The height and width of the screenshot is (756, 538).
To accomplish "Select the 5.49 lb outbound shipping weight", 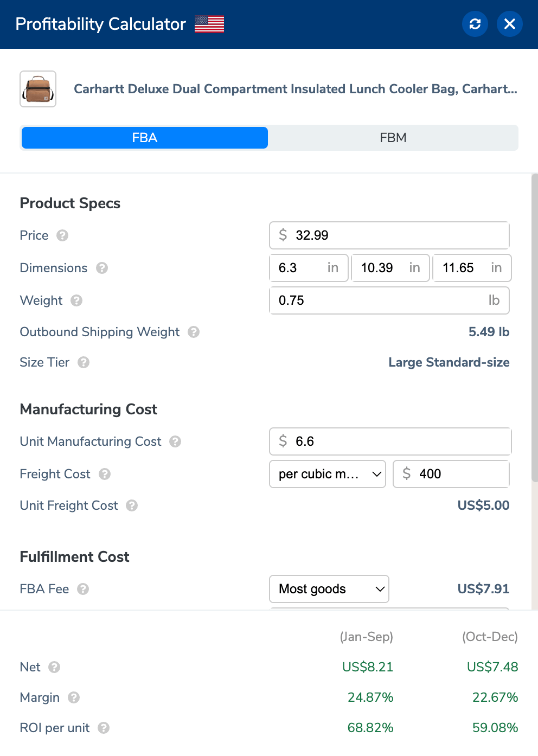I will (x=489, y=332).
